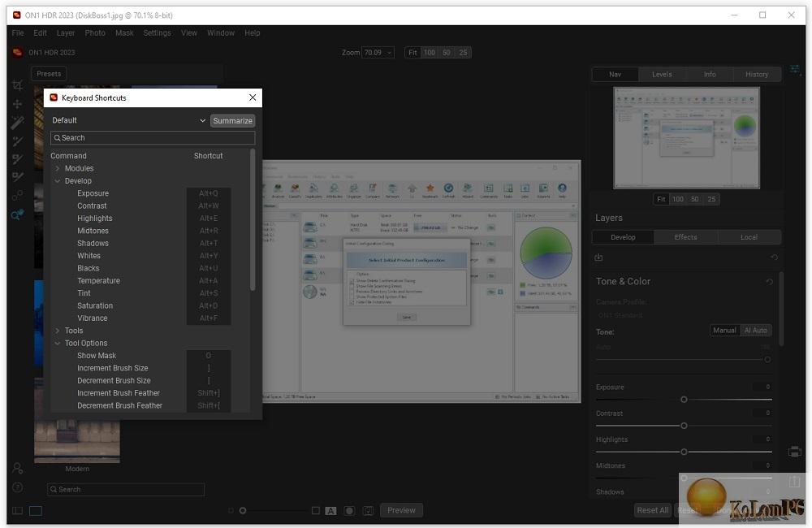Switch to single view layout icon

[36, 511]
